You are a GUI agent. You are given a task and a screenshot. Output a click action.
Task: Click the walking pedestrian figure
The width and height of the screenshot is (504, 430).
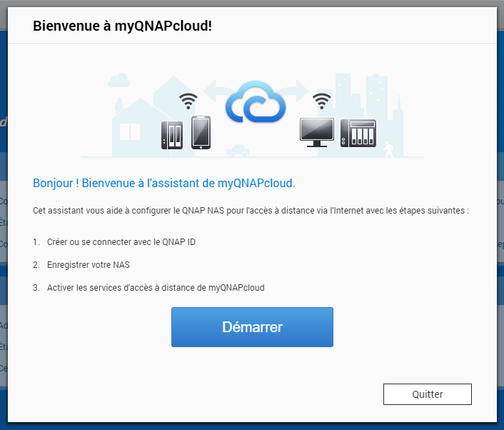click(388, 149)
